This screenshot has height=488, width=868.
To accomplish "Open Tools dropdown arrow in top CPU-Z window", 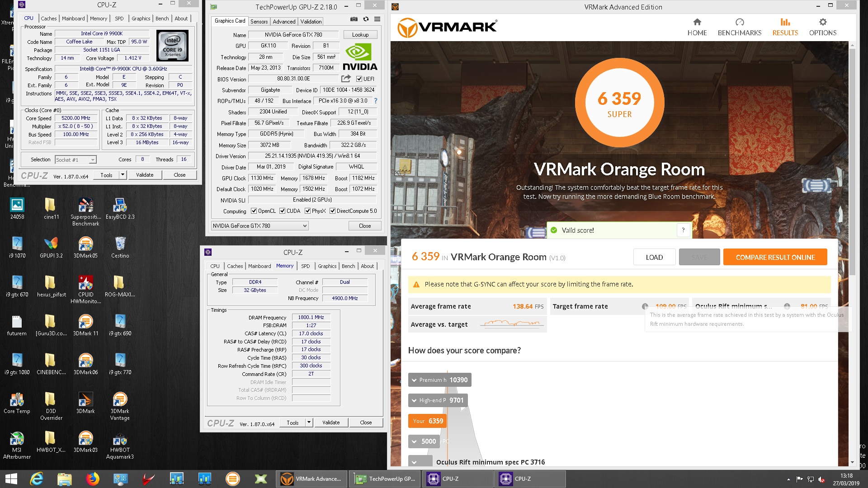I will click(x=123, y=175).
